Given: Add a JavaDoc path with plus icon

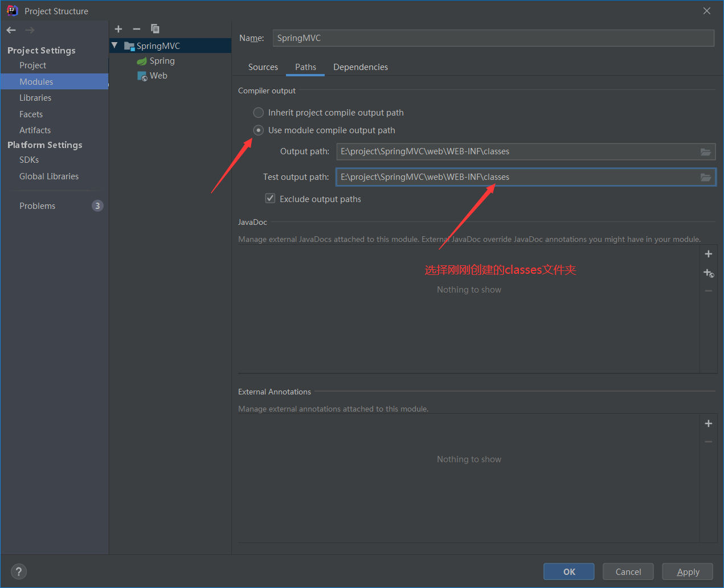Looking at the screenshot, I should click(x=709, y=254).
